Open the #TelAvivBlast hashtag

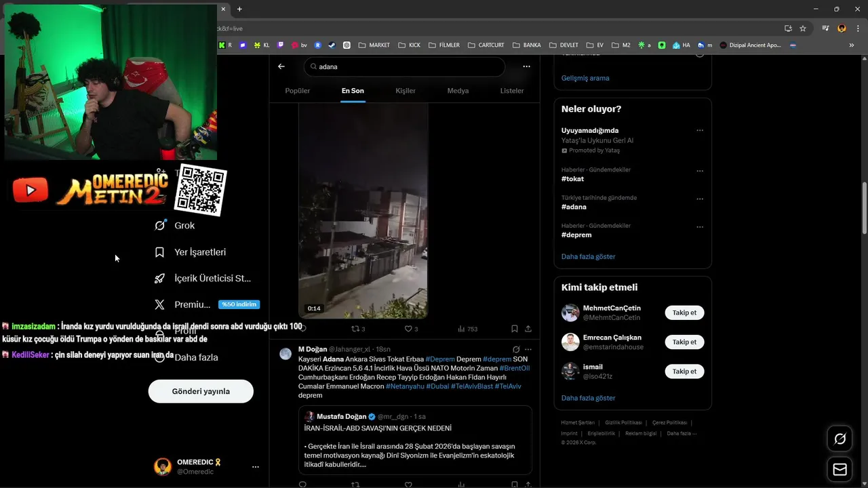click(x=472, y=386)
